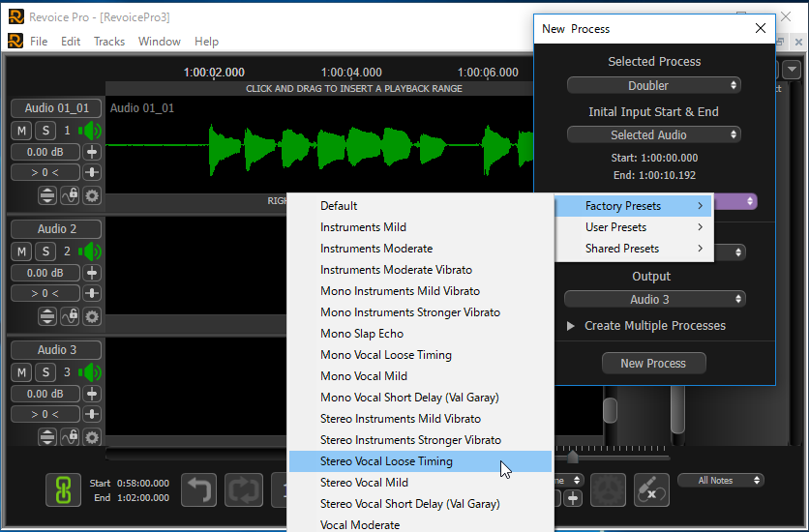Image resolution: width=809 pixels, height=532 pixels.
Task: Open settings gear for Audio 3
Action: (92, 437)
